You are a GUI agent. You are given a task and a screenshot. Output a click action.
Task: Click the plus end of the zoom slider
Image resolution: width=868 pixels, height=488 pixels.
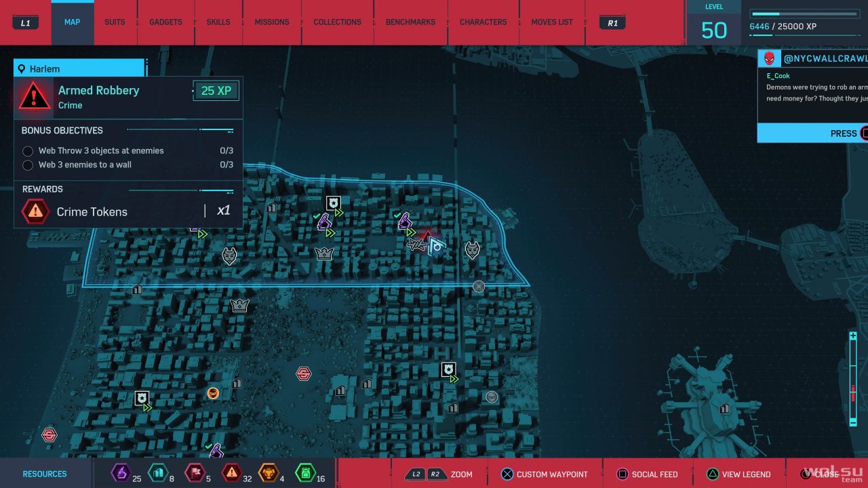(853, 335)
